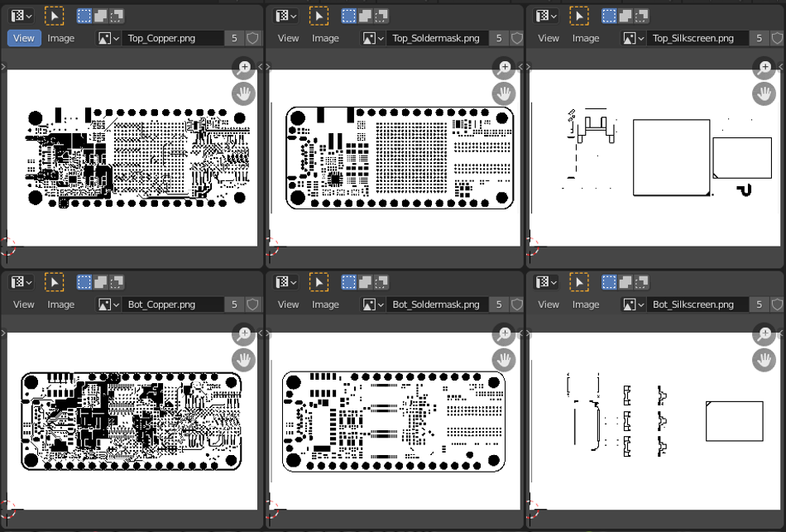Click the hand pan gizmo over Top_Soldermask.png
The image size is (786, 532).
[504, 93]
